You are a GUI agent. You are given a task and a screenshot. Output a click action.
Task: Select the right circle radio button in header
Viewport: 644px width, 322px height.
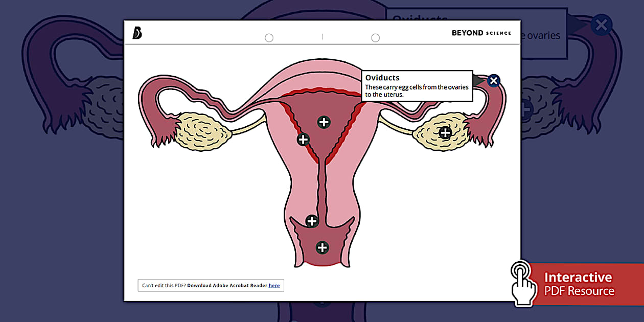point(375,38)
